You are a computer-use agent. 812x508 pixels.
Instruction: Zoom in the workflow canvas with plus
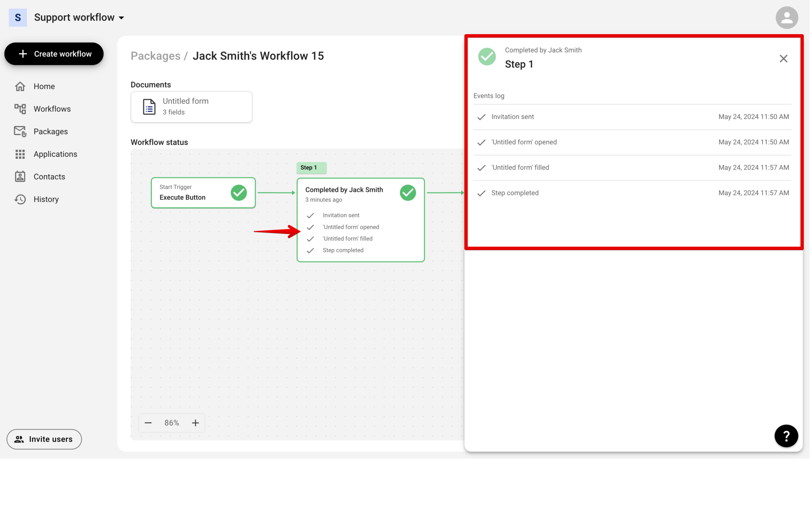[195, 423]
